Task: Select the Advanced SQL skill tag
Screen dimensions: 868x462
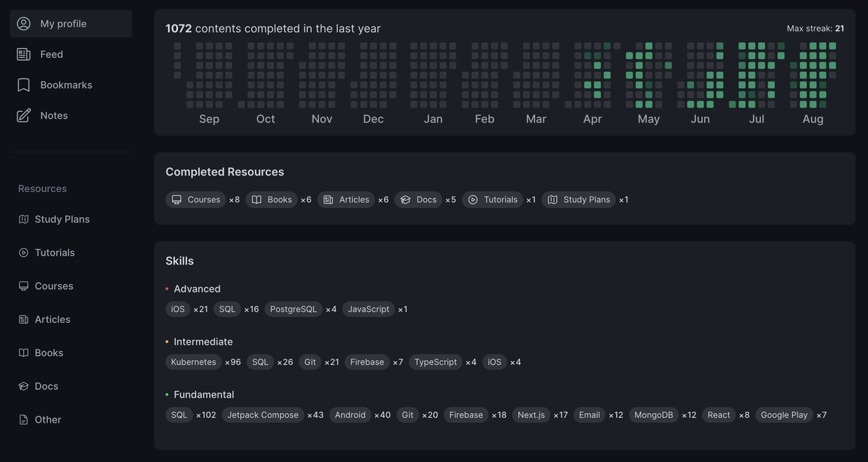Action: 227,309
